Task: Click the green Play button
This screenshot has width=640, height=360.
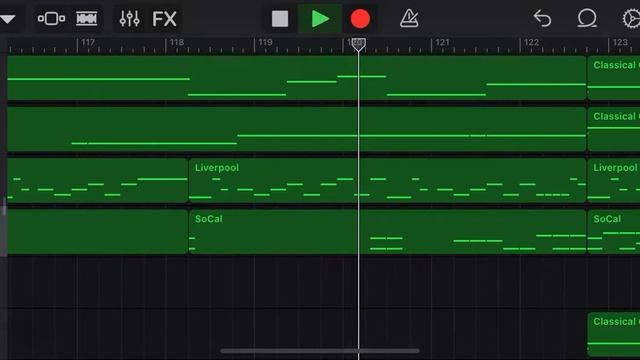Action: point(320,19)
